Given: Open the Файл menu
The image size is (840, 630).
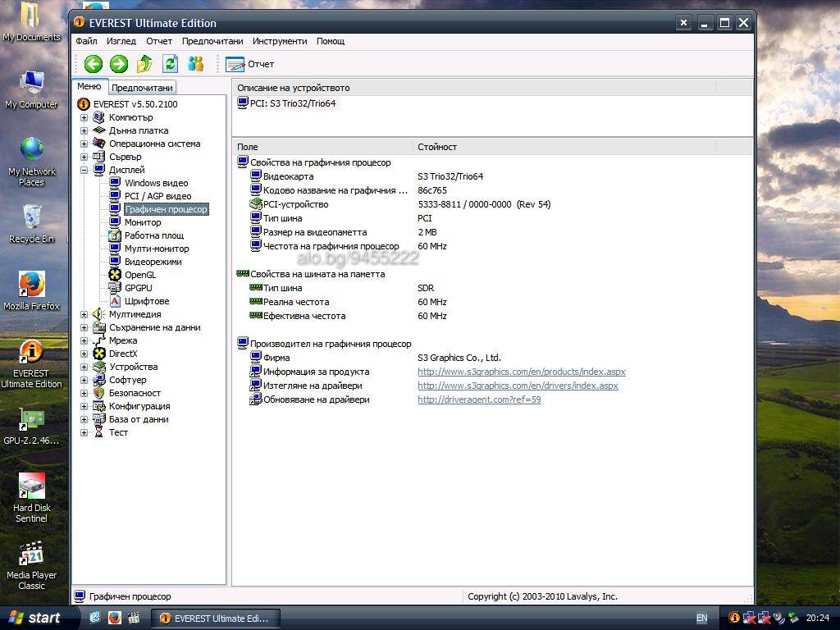Looking at the screenshot, I should (x=86, y=41).
